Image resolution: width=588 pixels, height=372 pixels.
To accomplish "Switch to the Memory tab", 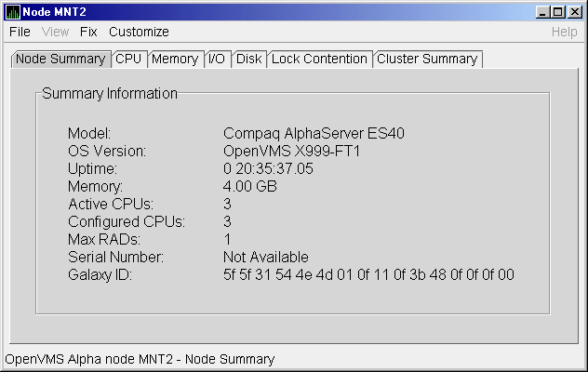I will tap(175, 59).
